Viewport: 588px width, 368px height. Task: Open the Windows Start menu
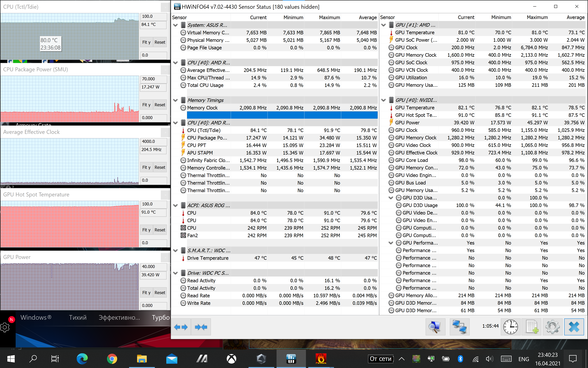11,358
